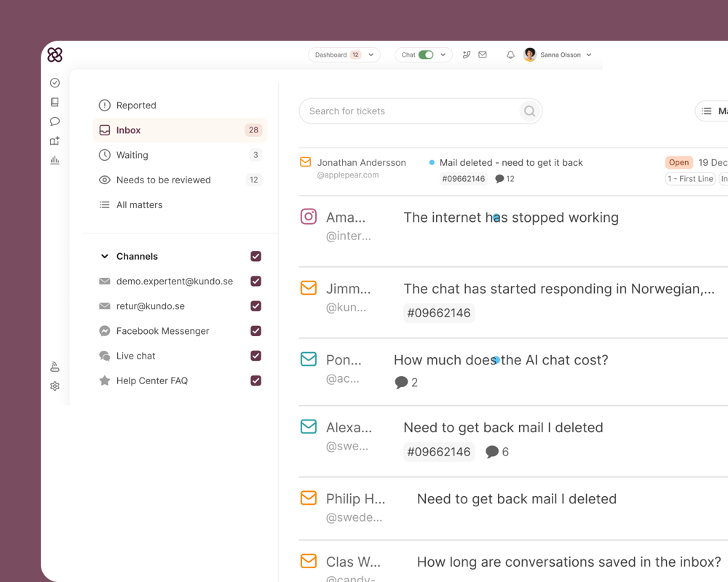Viewport: 728px width, 582px height.
Task: Open the Dashboard dropdown
Action: pos(344,55)
